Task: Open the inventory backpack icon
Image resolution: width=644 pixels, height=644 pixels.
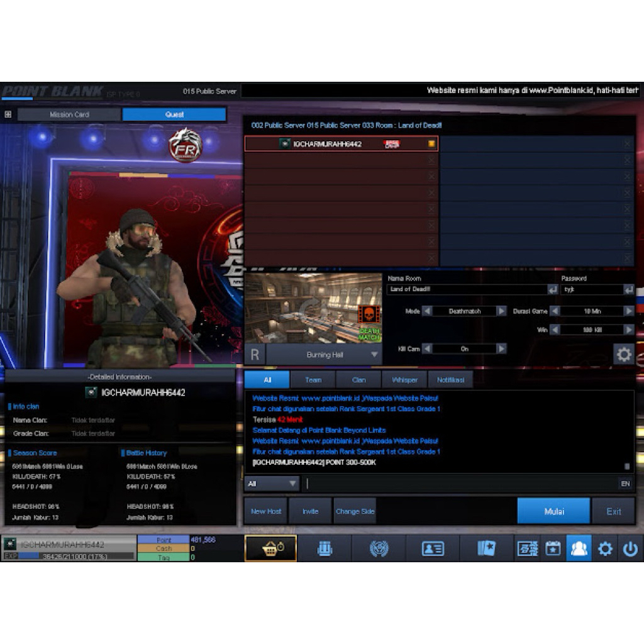Action: tap(325, 548)
